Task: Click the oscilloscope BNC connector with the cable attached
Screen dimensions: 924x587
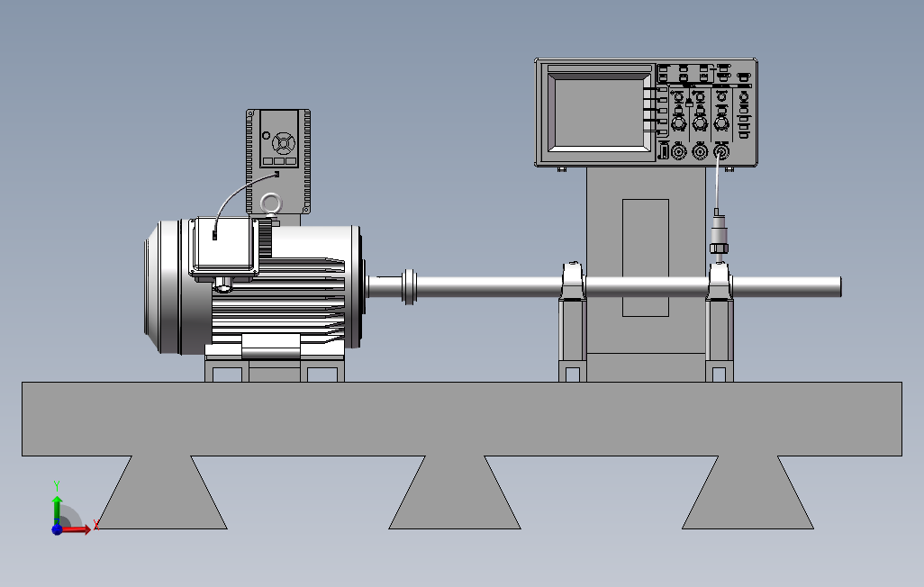Action: [x=720, y=152]
